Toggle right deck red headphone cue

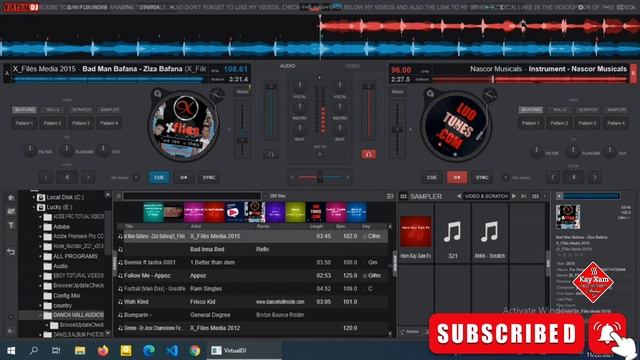click(x=368, y=154)
